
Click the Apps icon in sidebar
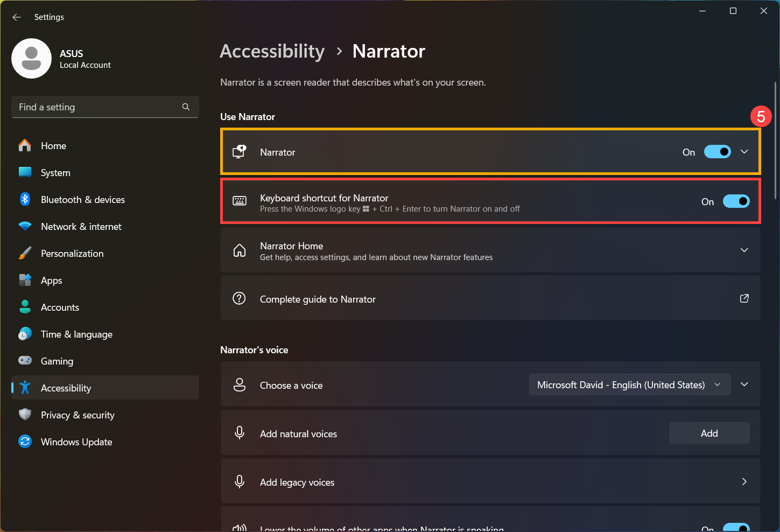tap(25, 280)
